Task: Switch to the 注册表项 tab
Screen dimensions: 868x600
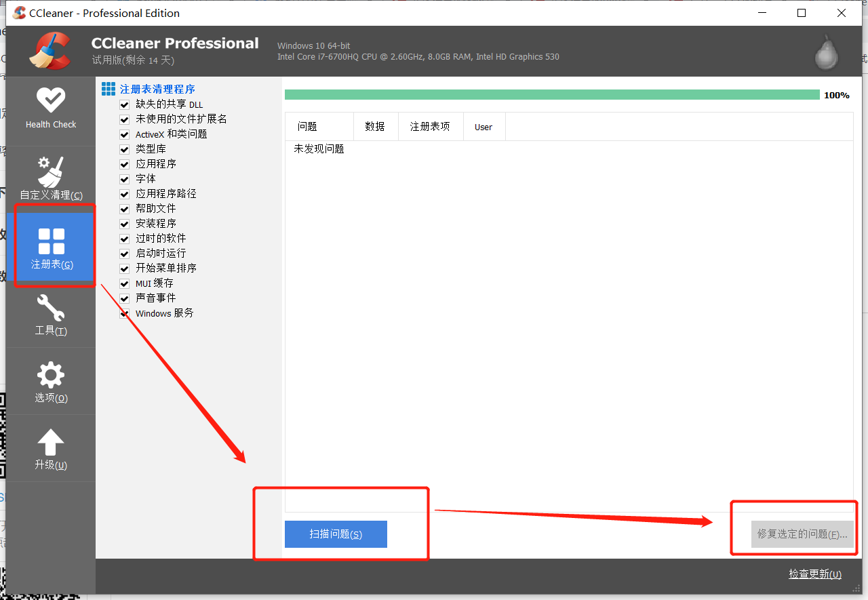Action: 431,126
